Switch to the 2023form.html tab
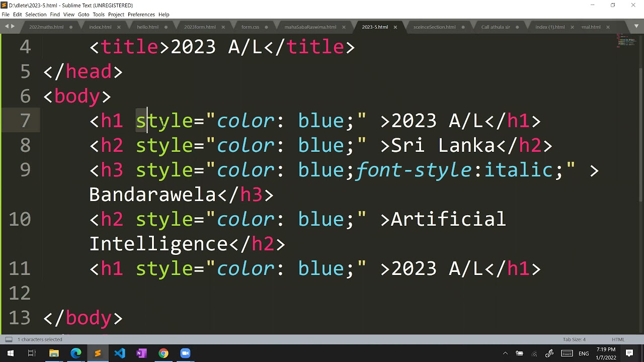The image size is (644, 362). [x=200, y=27]
